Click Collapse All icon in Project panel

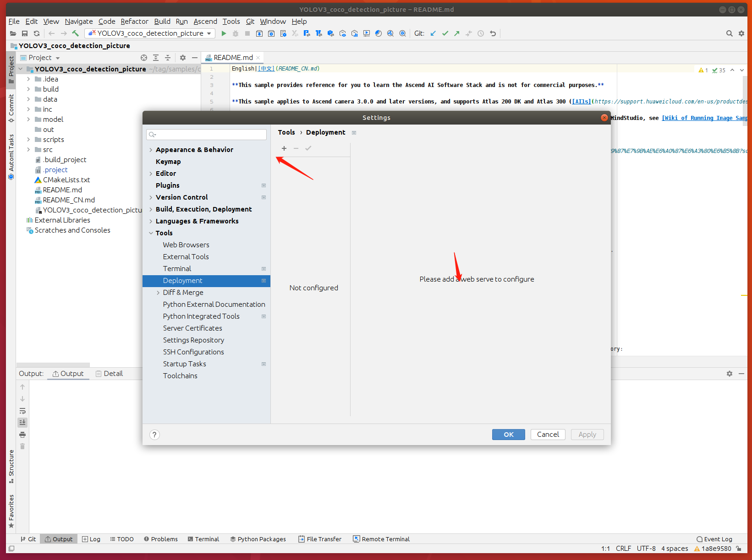click(168, 58)
